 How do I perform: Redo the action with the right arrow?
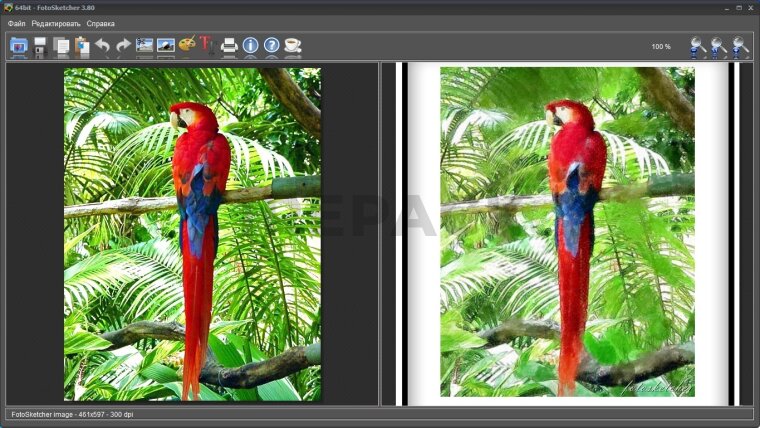pyautogui.click(x=123, y=45)
